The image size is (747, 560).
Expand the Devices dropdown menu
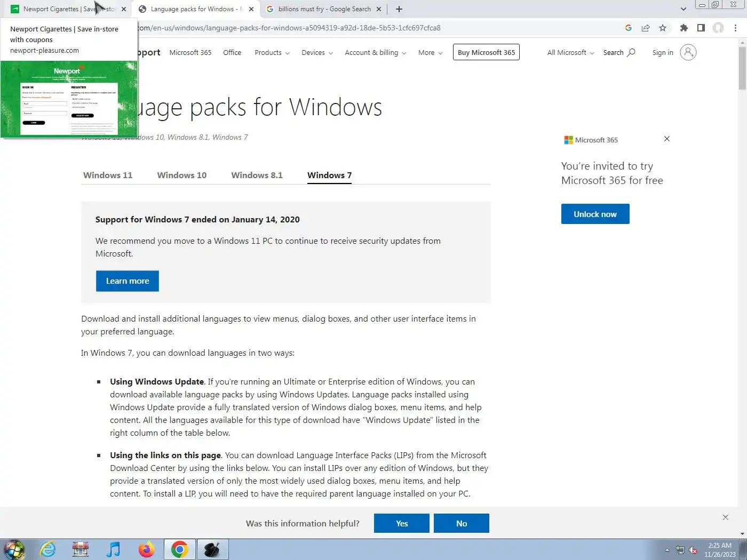coord(317,52)
